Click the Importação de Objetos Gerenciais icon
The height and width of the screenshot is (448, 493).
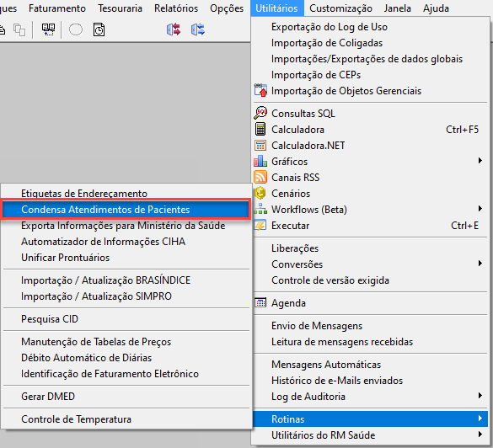point(260,90)
